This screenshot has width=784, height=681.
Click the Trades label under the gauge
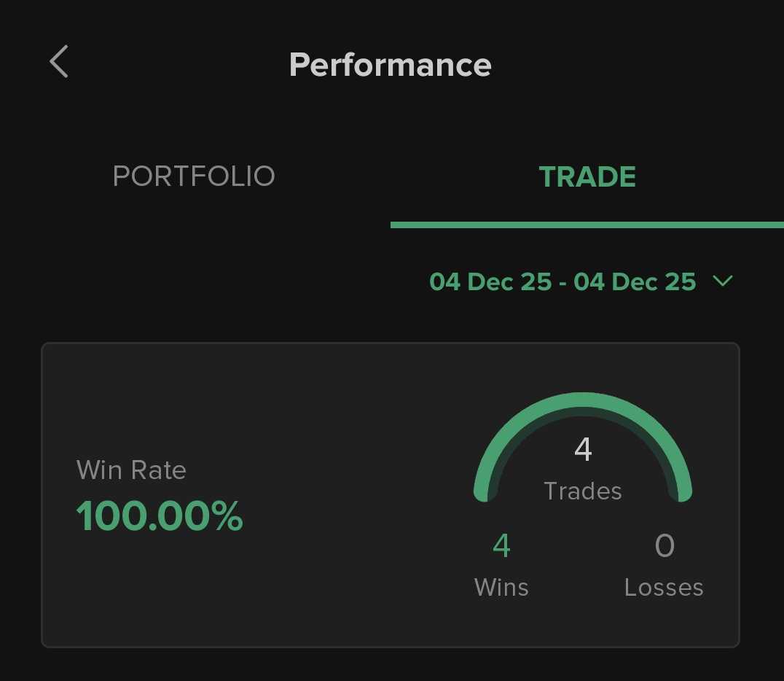583,491
